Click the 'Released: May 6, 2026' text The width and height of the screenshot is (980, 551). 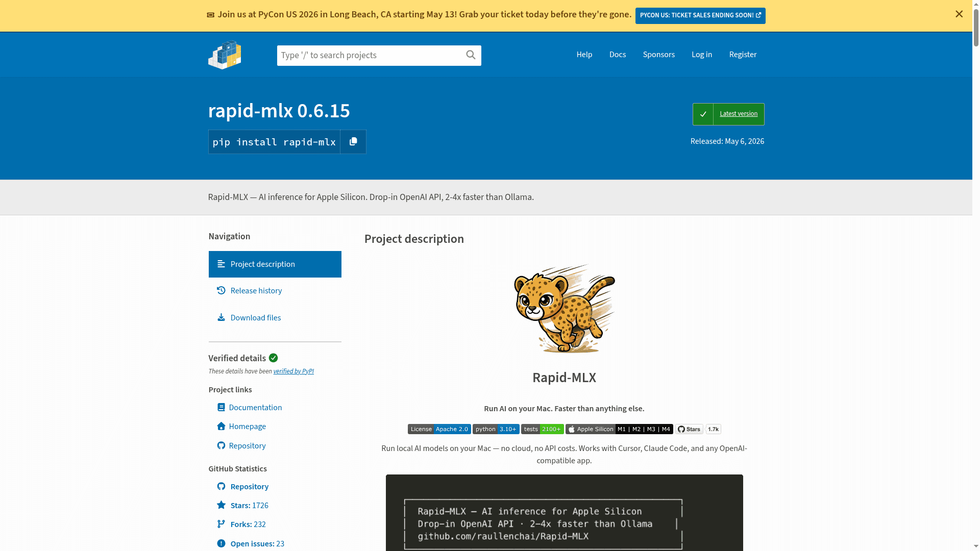click(727, 141)
